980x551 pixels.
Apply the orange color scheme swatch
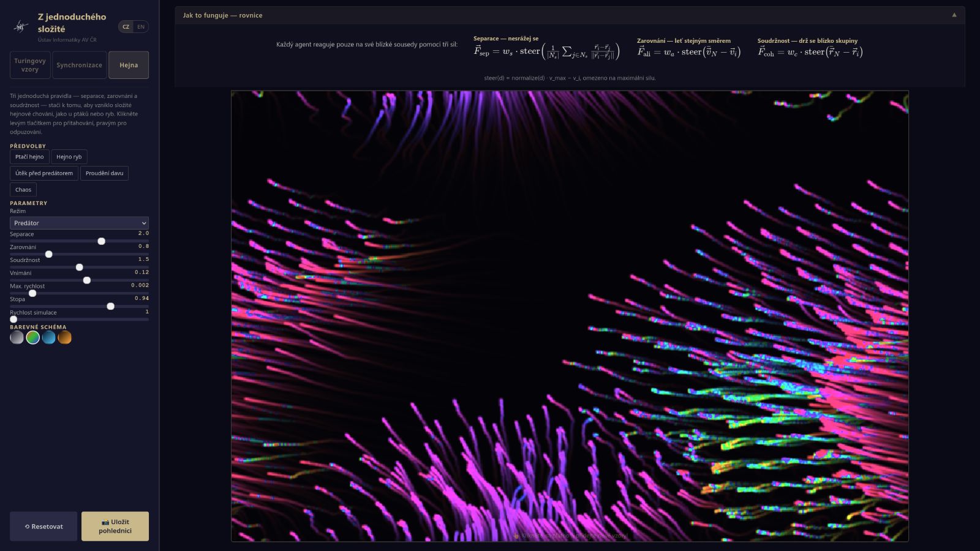point(65,337)
